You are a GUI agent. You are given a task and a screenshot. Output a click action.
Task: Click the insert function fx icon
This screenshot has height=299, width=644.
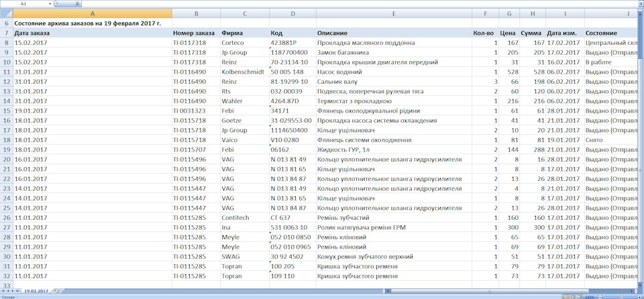(77, 3)
